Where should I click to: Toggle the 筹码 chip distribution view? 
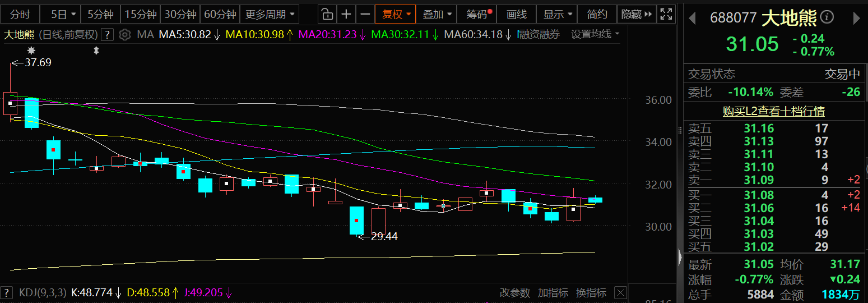click(x=478, y=14)
